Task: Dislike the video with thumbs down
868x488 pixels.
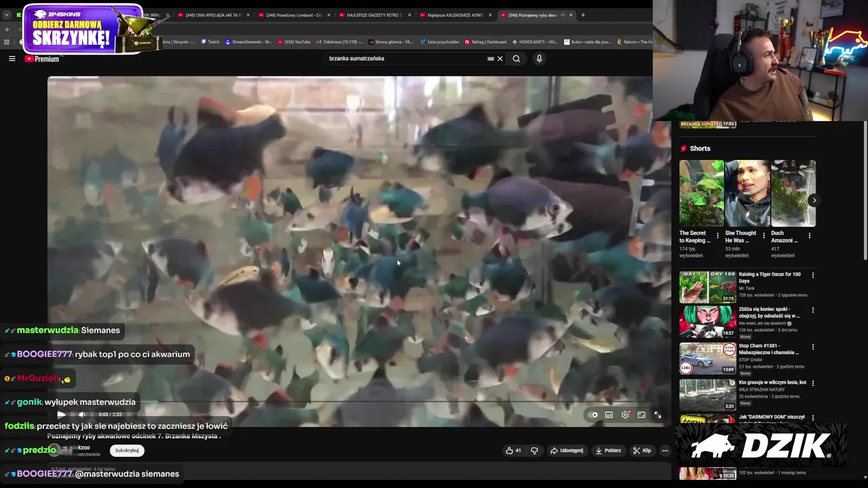Action: (534, 450)
